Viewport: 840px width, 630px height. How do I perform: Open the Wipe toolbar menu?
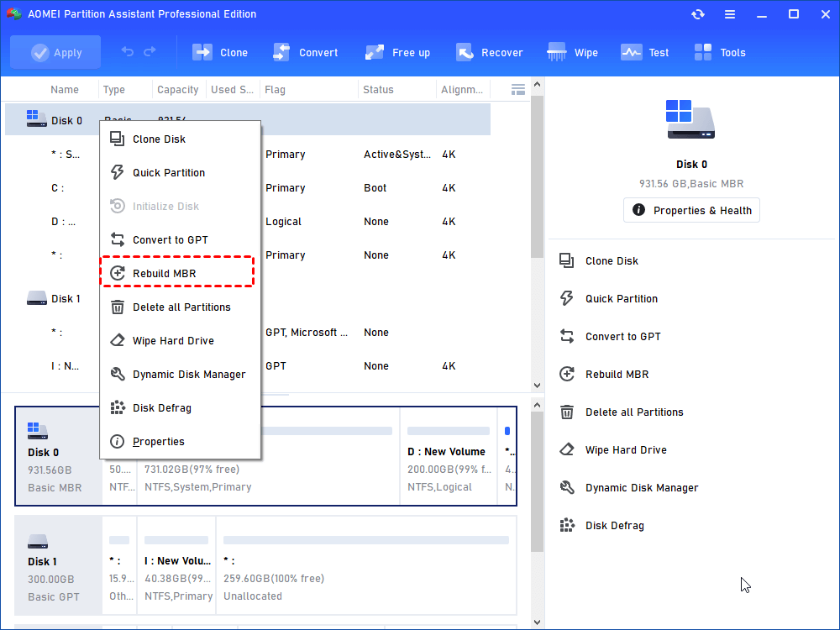tap(573, 52)
